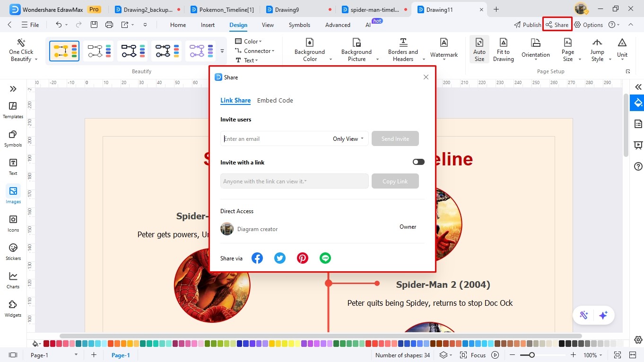Pick the black swatch in color palette

coord(562,344)
